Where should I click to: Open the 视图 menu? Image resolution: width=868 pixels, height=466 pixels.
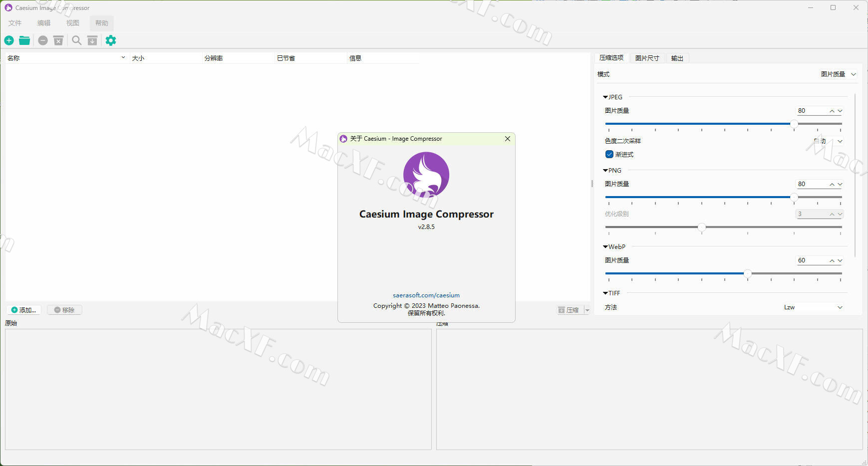[x=73, y=23]
